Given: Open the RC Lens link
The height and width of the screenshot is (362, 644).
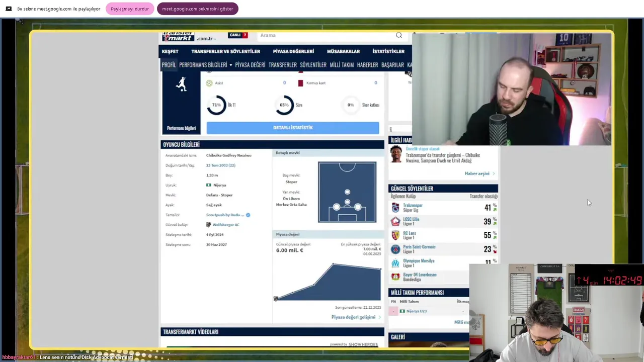Looking at the screenshot, I should pyautogui.click(x=410, y=233).
